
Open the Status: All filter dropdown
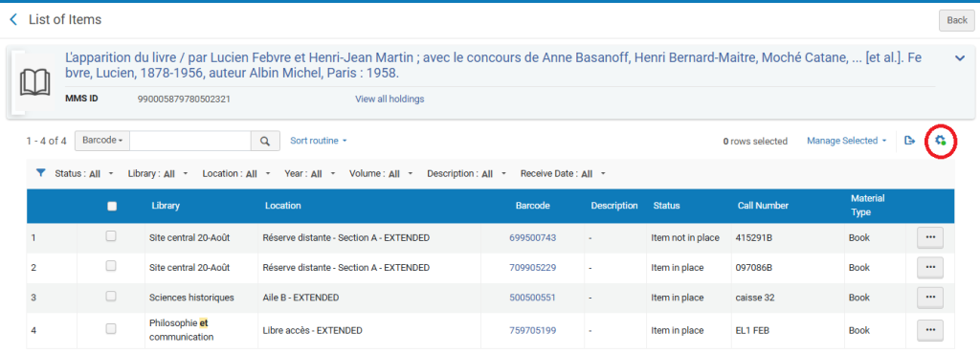[x=84, y=173]
